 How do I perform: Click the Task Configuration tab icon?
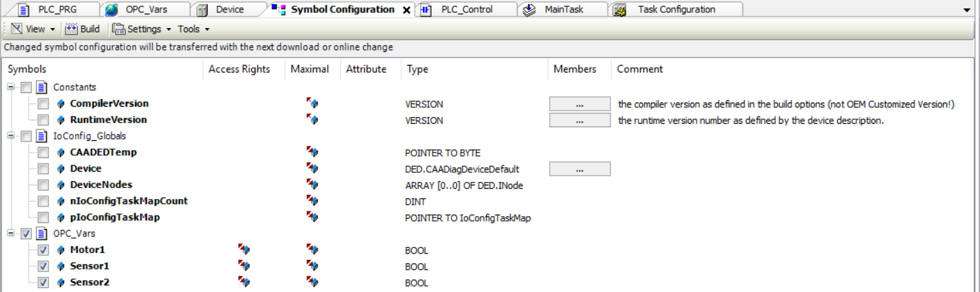click(620, 10)
